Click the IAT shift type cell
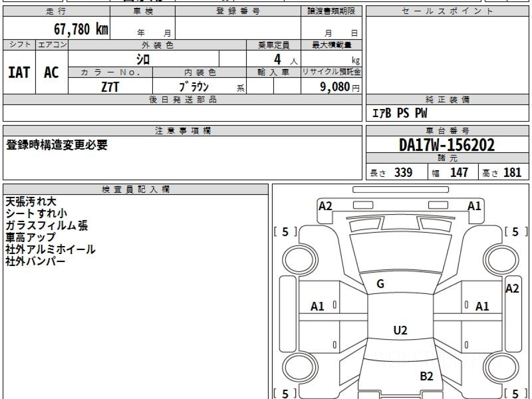 tap(19, 73)
